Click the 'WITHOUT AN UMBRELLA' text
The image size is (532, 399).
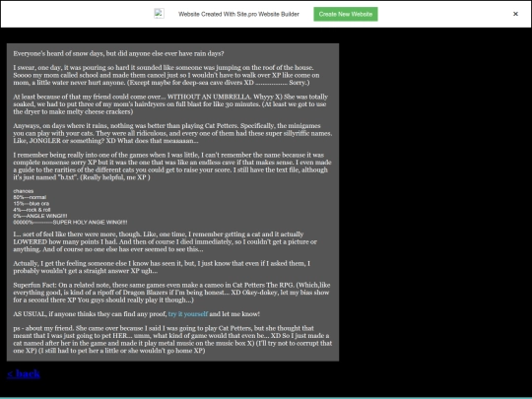click(x=209, y=97)
